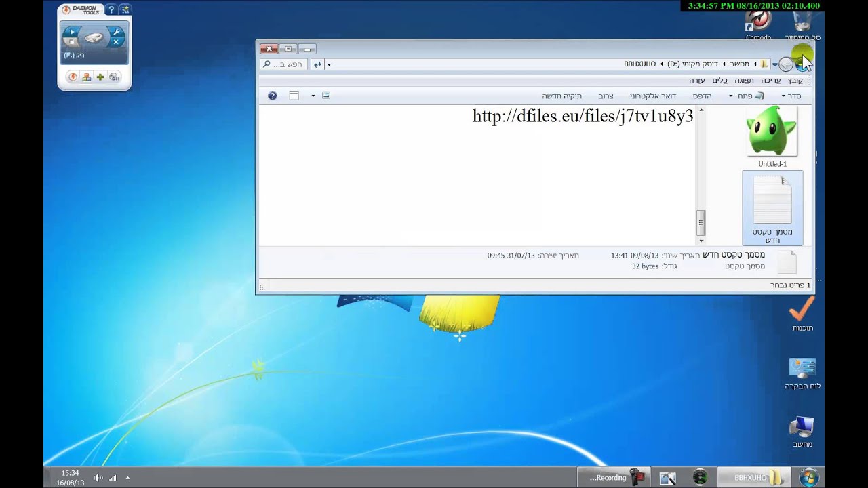Screen dimensions: 868x488
Task: Click the file list scrollbar down arrow
Action: pos(701,241)
